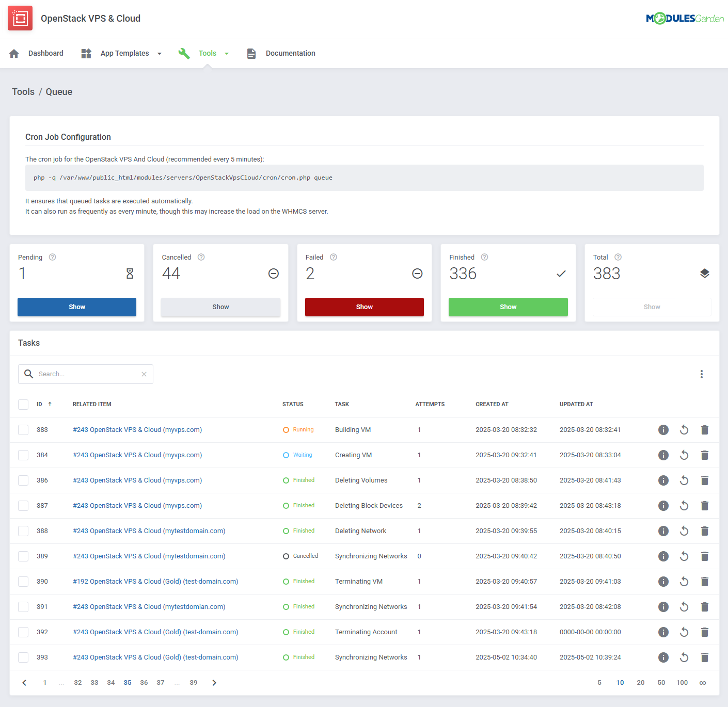Clear the search field using the X icon

144,374
